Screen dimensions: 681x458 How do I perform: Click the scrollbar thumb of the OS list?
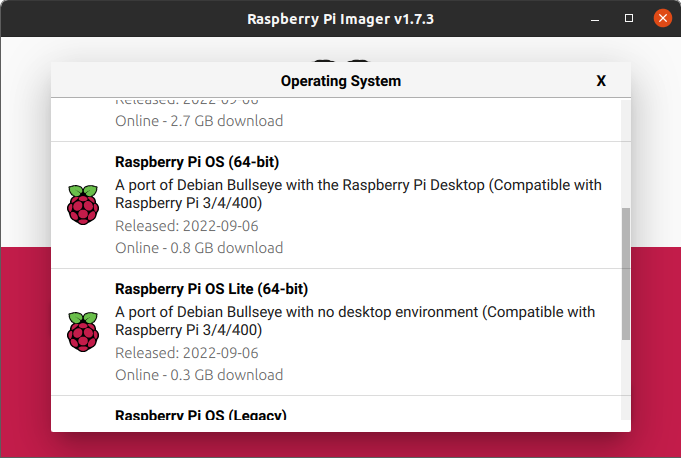pyautogui.click(x=626, y=273)
